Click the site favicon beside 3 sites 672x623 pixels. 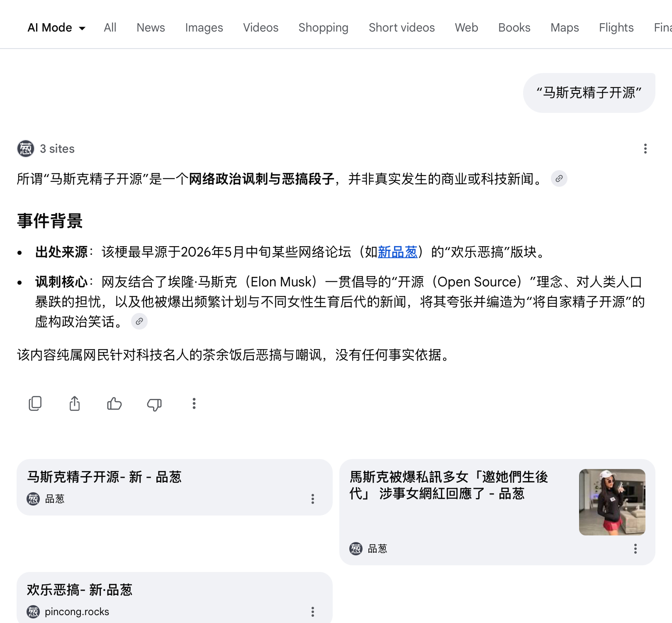[26, 149]
